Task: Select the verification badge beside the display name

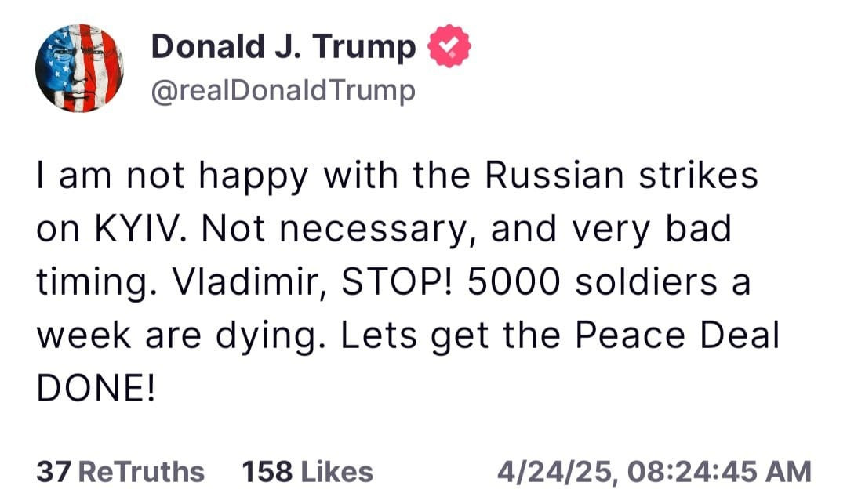Action: point(447,45)
